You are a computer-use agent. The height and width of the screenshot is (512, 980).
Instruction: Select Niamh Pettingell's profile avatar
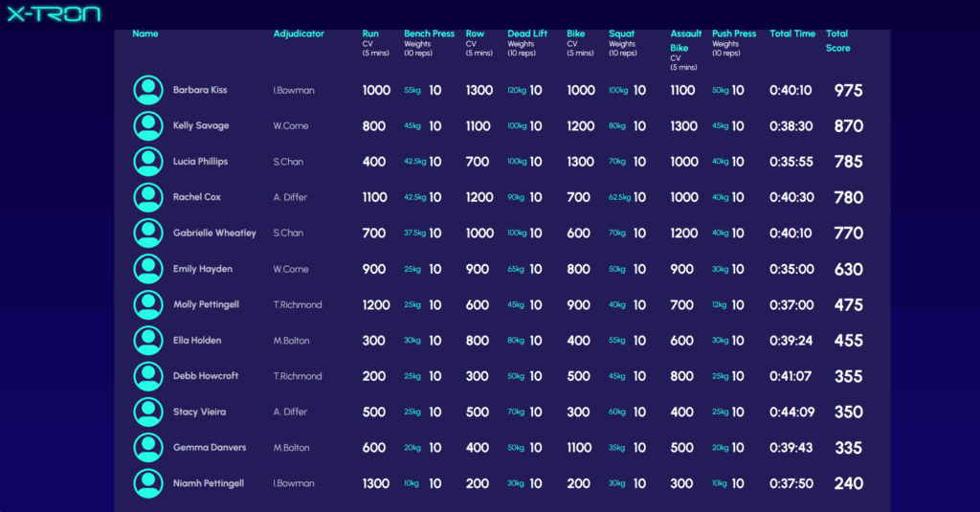click(147, 483)
